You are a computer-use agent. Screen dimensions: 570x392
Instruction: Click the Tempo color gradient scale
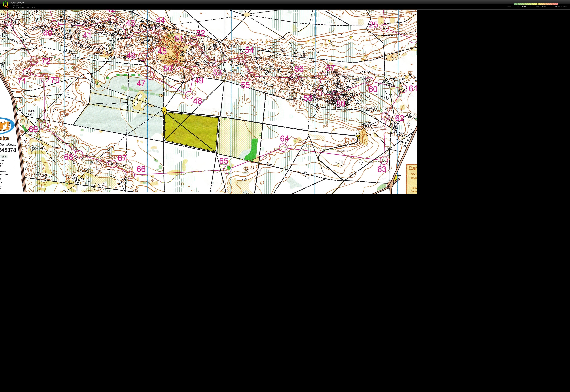tap(536, 4)
